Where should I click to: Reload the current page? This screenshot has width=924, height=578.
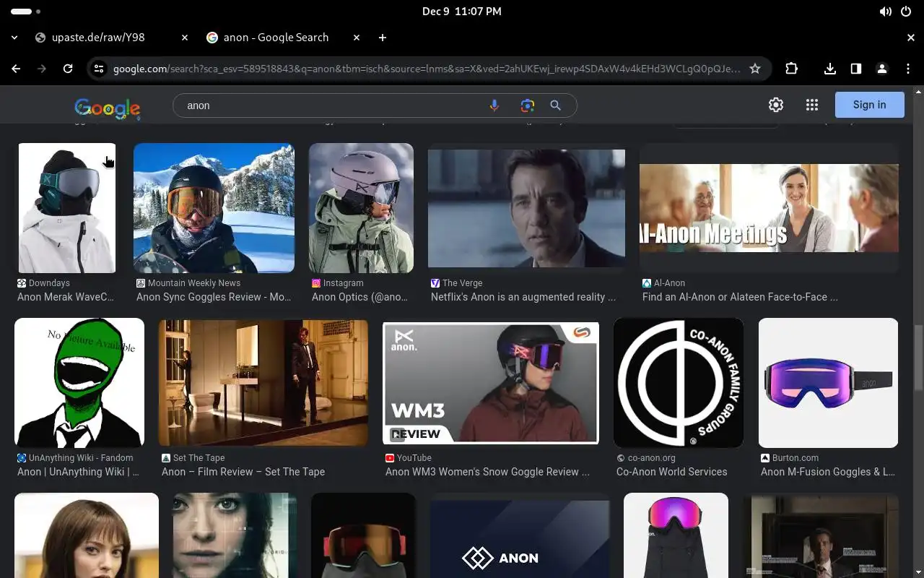click(68, 69)
